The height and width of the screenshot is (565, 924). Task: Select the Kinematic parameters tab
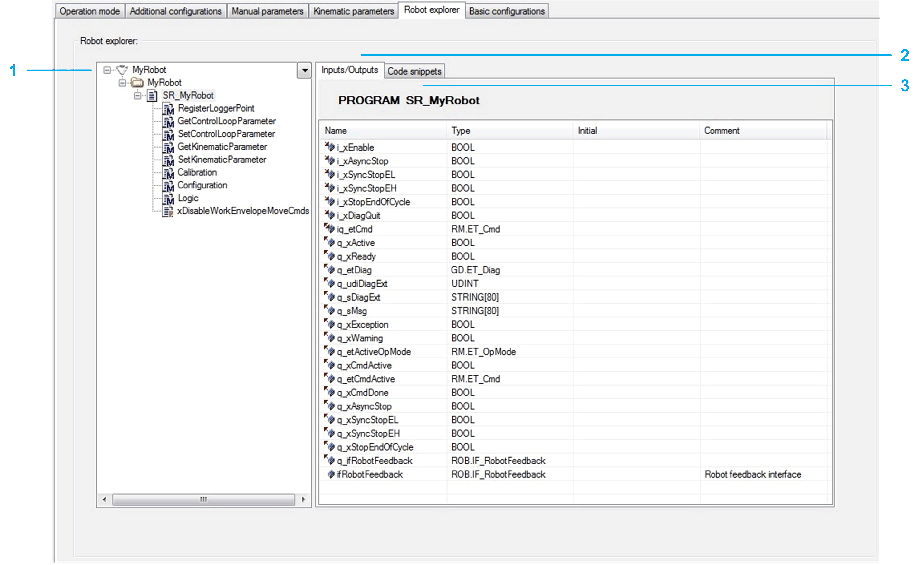coord(354,11)
